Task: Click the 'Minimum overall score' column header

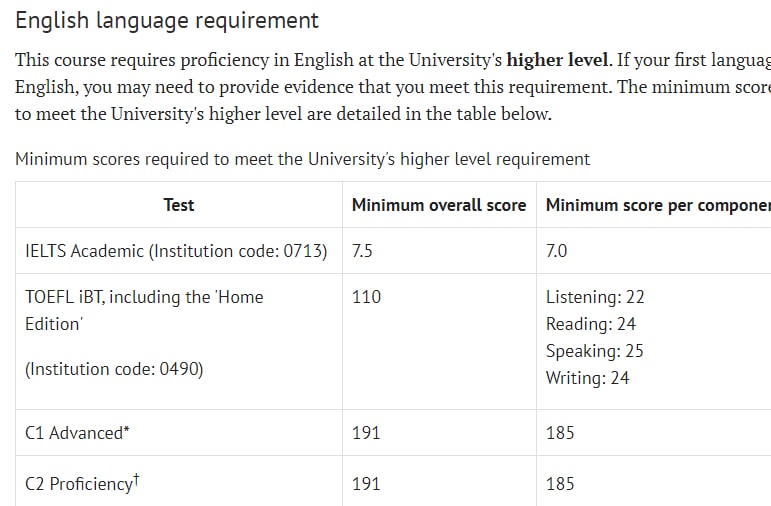Action: pyautogui.click(x=439, y=205)
